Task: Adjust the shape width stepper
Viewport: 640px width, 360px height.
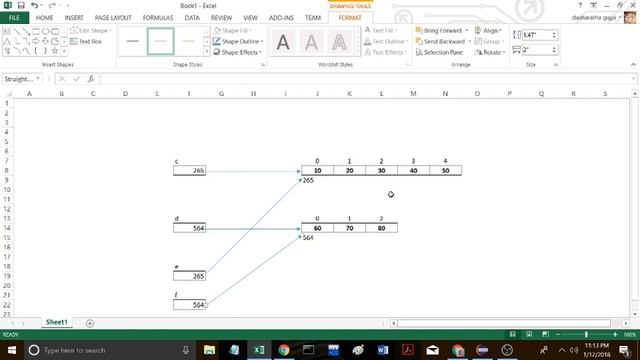Action: (x=554, y=50)
